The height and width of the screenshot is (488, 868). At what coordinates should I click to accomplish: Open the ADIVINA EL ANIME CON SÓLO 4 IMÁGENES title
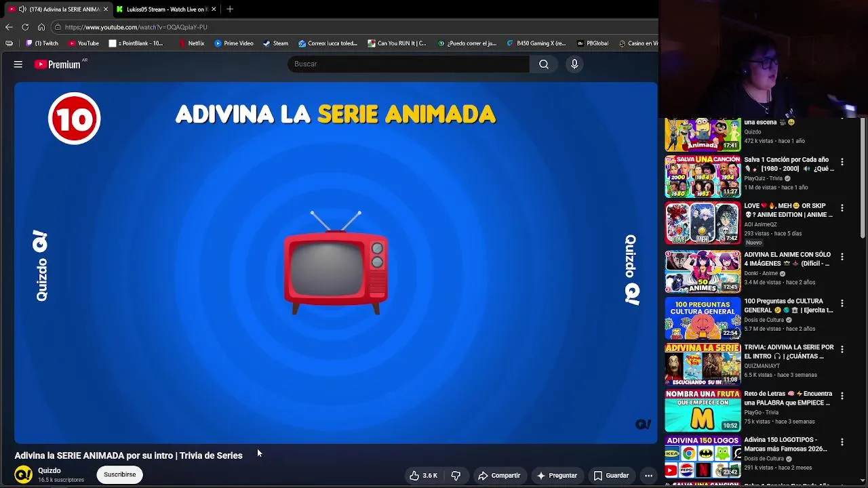(x=788, y=259)
